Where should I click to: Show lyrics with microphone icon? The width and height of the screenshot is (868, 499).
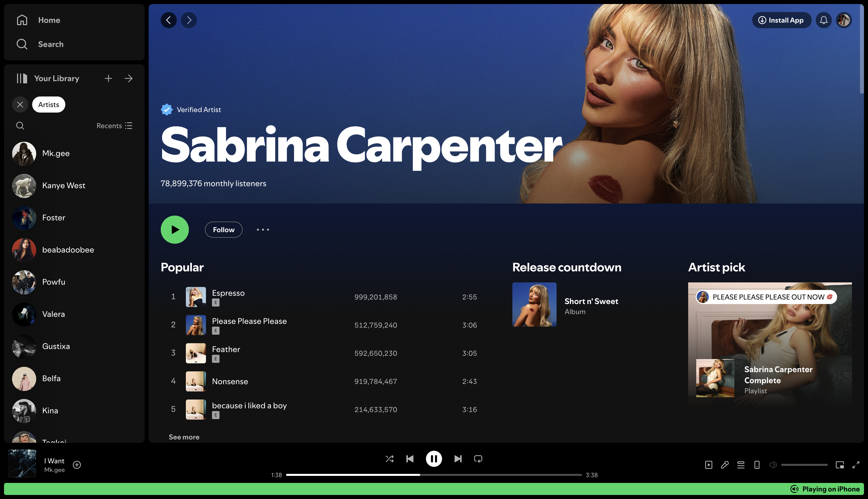725,465
